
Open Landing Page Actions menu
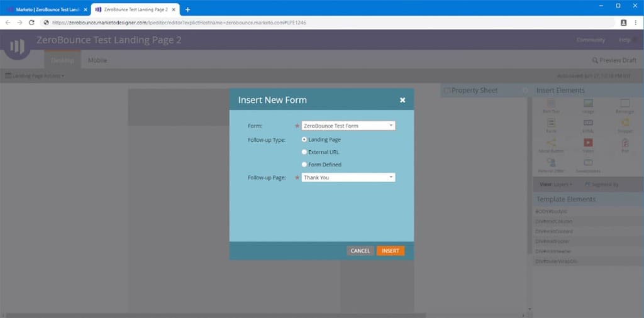(35, 76)
